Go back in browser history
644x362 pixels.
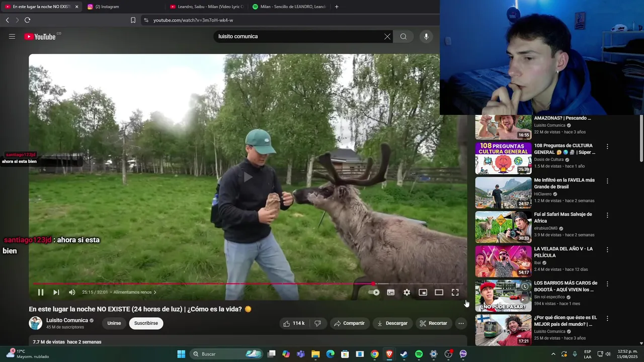click(x=7, y=20)
